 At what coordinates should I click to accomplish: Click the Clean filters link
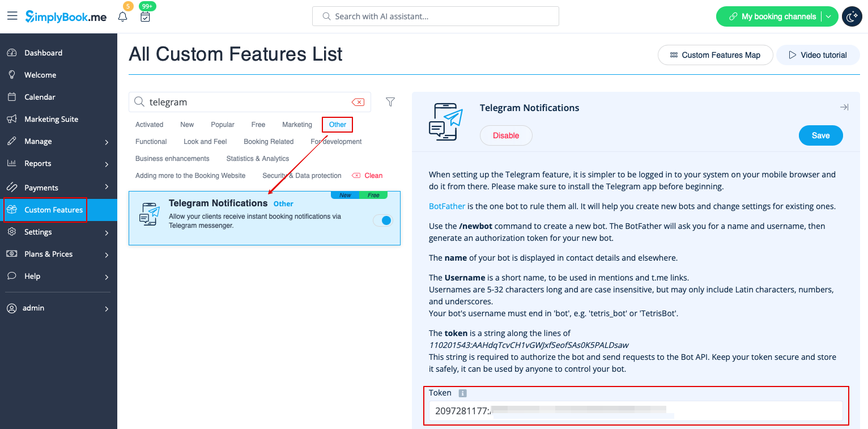click(x=367, y=176)
